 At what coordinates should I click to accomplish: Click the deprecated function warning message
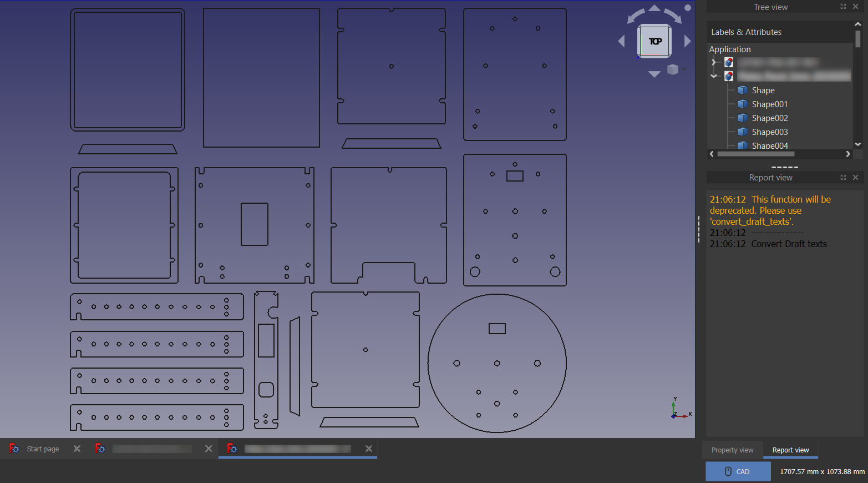point(770,210)
